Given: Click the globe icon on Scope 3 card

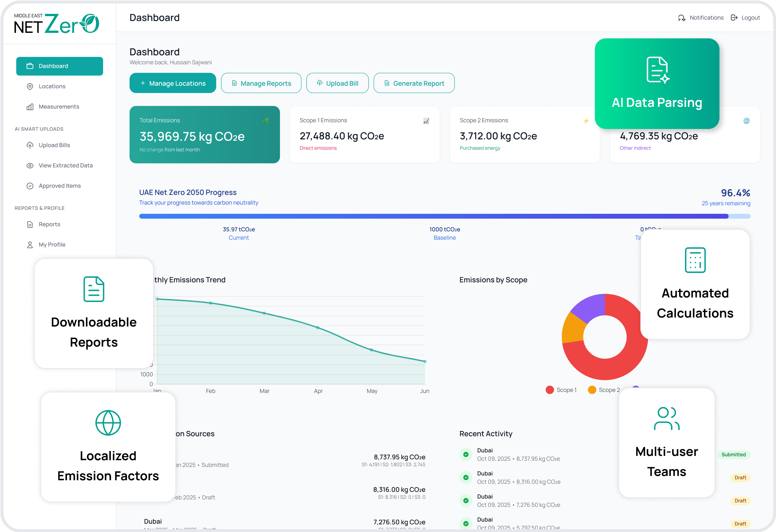Looking at the screenshot, I should pos(747,121).
